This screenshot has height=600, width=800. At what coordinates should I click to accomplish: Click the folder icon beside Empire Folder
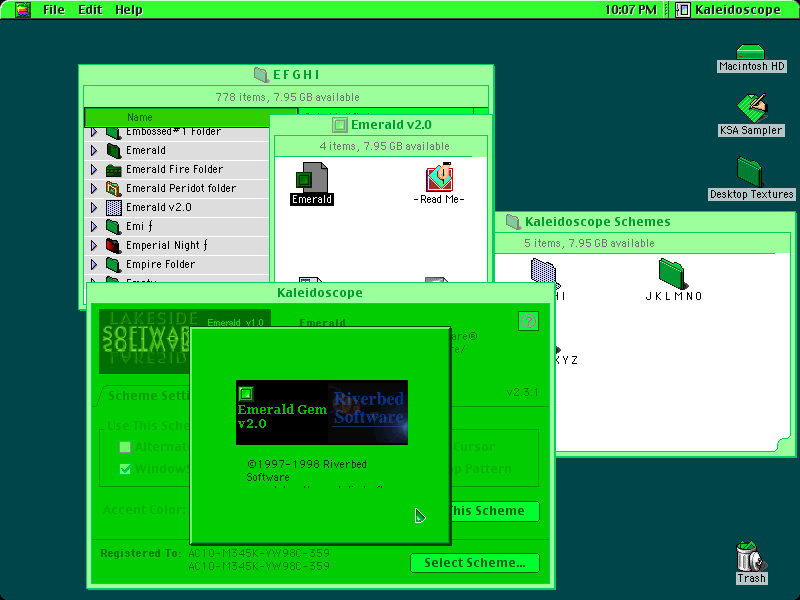(113, 264)
